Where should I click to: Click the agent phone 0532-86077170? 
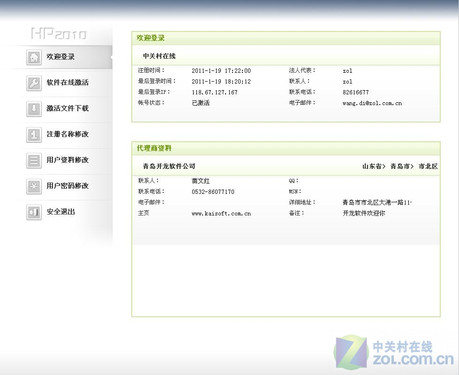213,192
